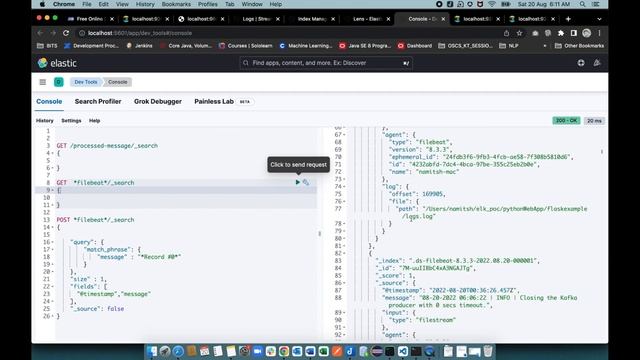This screenshot has height=360, width=640.
Task: Open the Trash in the Dock
Action: pos(488,351)
